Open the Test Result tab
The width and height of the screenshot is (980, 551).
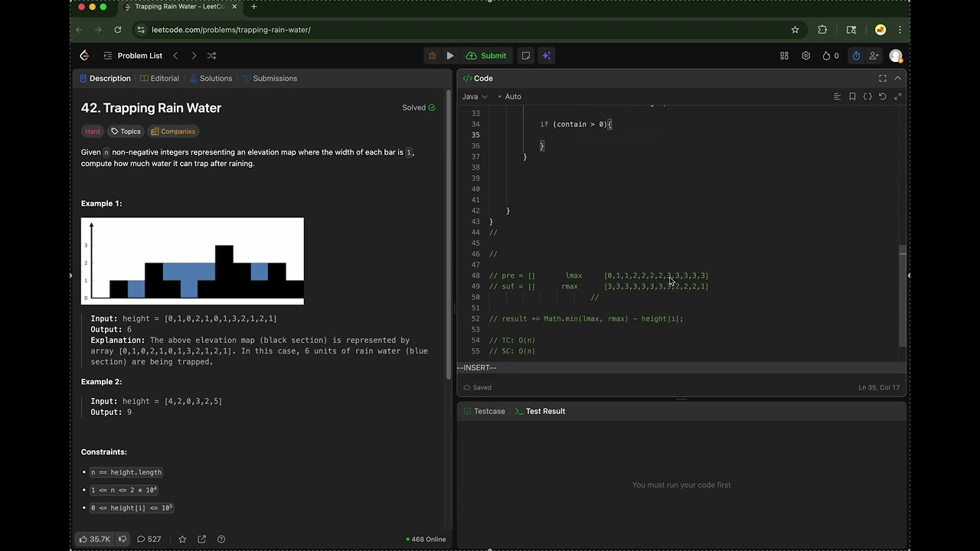pos(540,411)
